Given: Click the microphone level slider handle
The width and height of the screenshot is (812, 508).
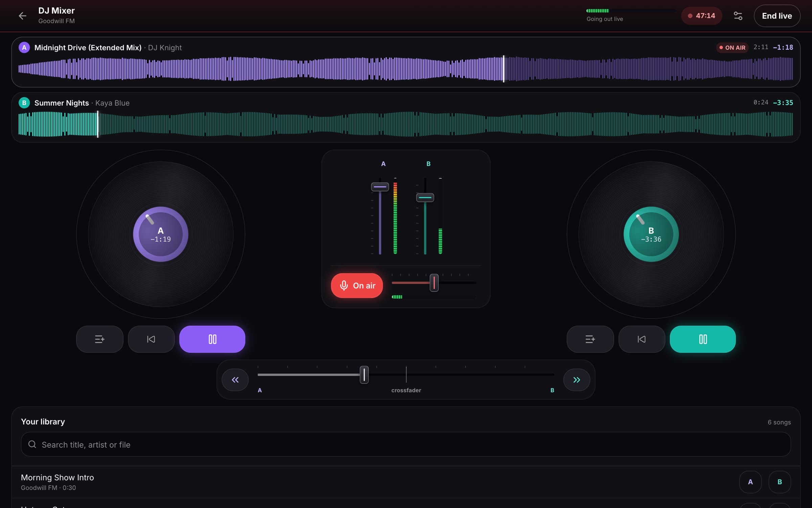Looking at the screenshot, I should click(x=434, y=282).
